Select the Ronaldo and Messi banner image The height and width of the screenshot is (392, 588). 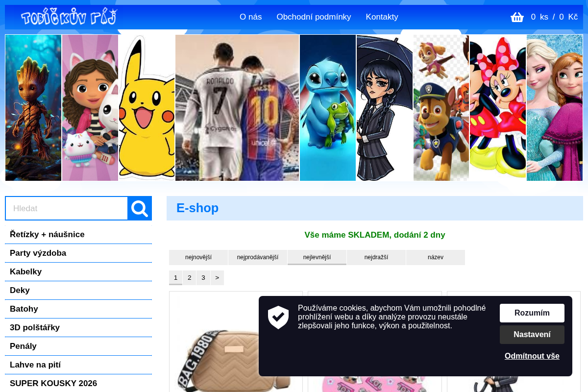tap(237, 108)
